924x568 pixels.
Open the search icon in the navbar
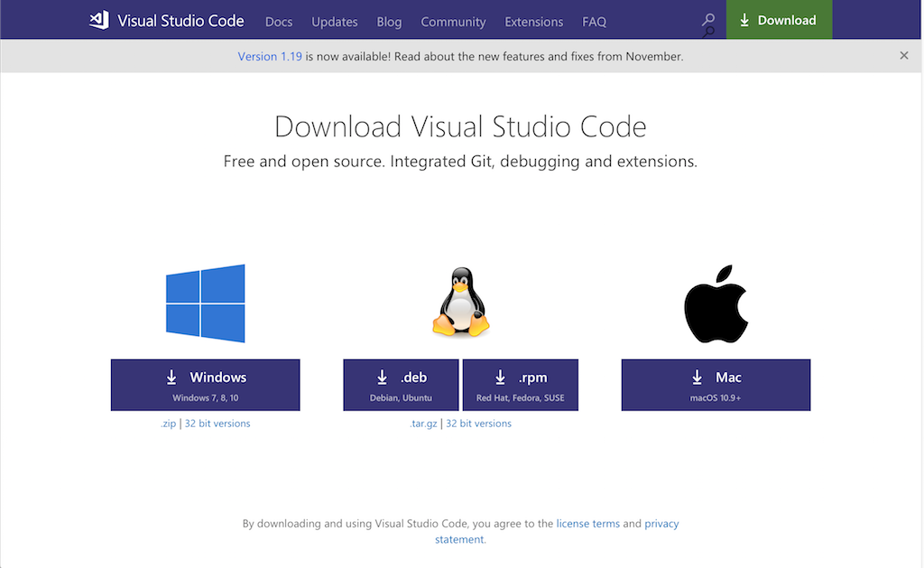pyautogui.click(x=708, y=20)
